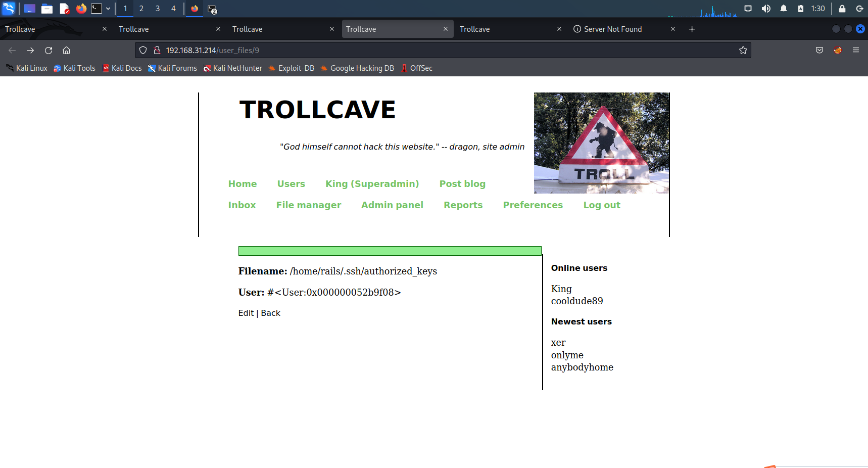Open Kali NetHunter bookmark
Screen dimensions: 868x468
tap(232, 68)
